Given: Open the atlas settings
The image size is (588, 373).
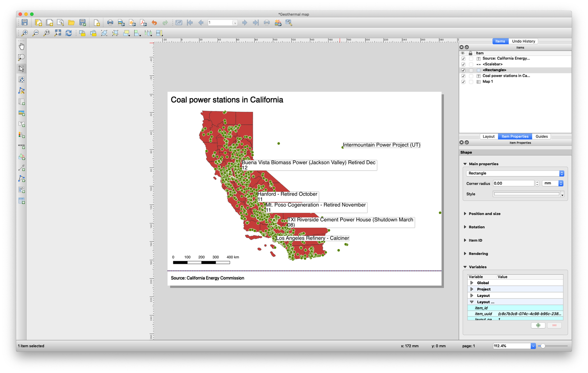Looking at the screenshot, I should [289, 23].
